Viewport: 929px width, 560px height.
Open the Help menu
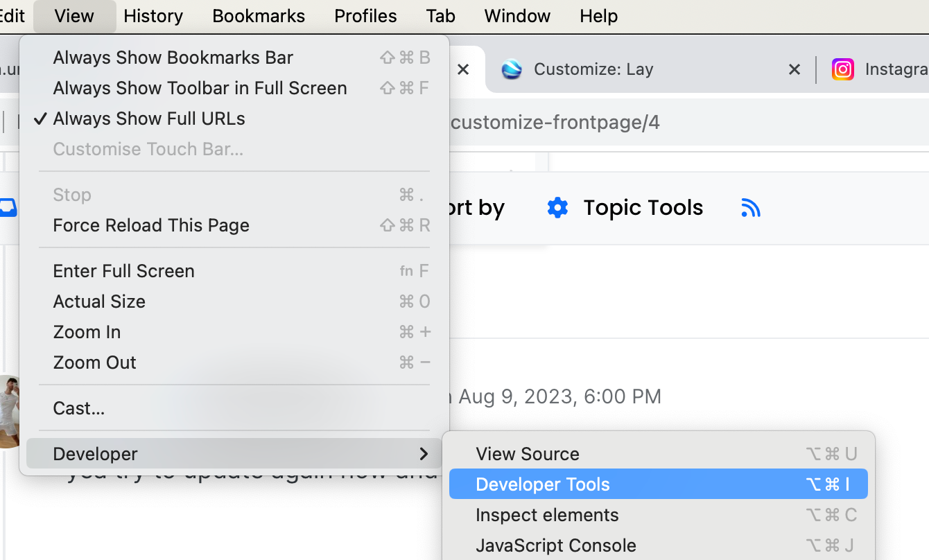tap(598, 15)
